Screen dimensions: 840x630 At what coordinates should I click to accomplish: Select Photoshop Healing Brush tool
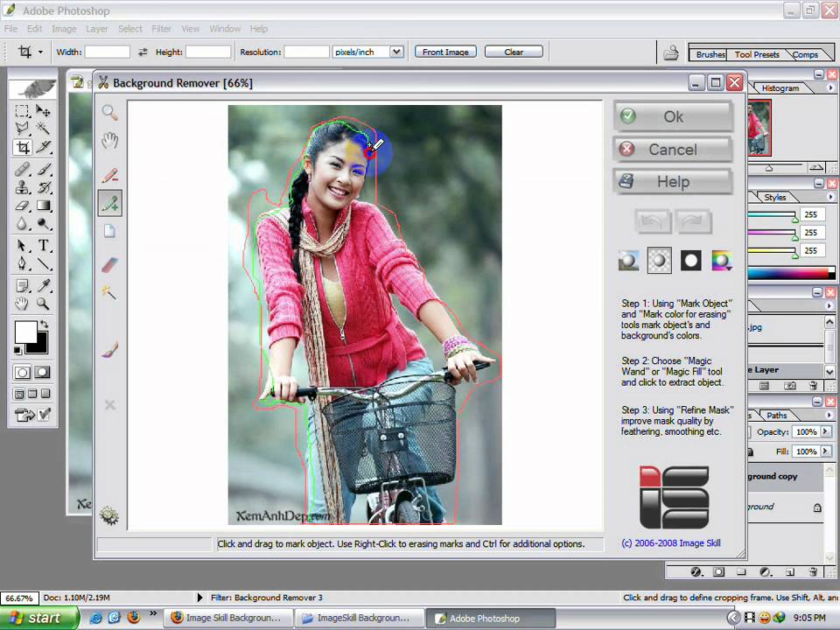(x=22, y=169)
